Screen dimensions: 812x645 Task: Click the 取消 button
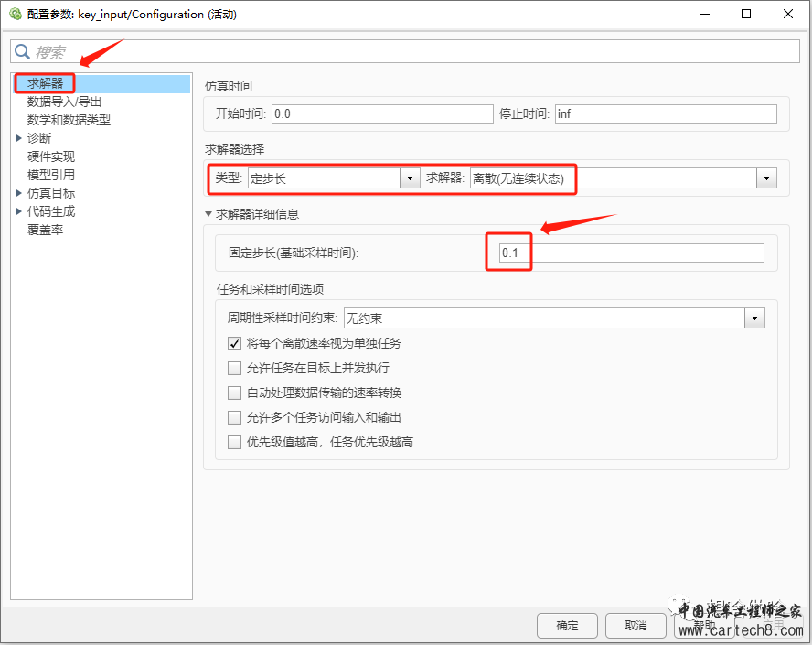pos(636,625)
